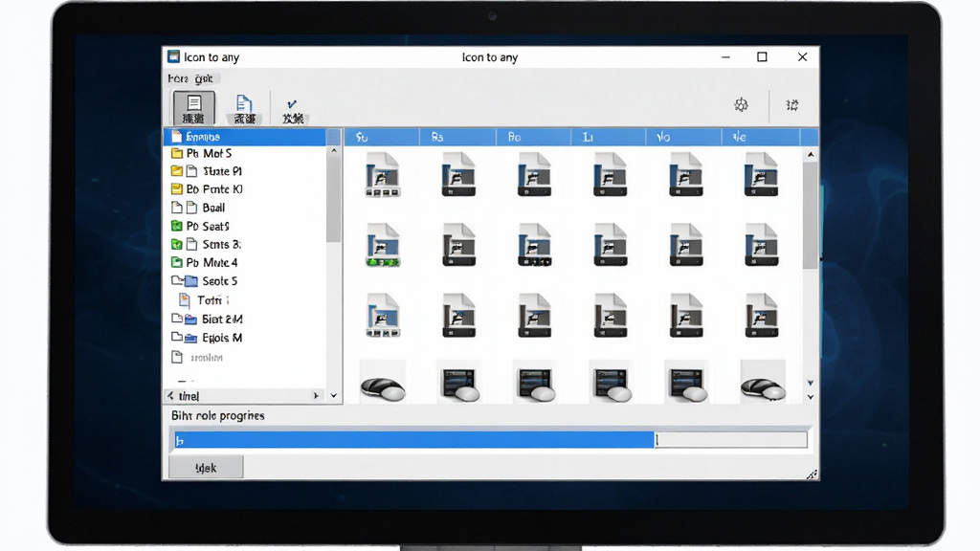Screen dimensions: 980x551
Task: Select the file icon with green strip
Action: point(383,245)
